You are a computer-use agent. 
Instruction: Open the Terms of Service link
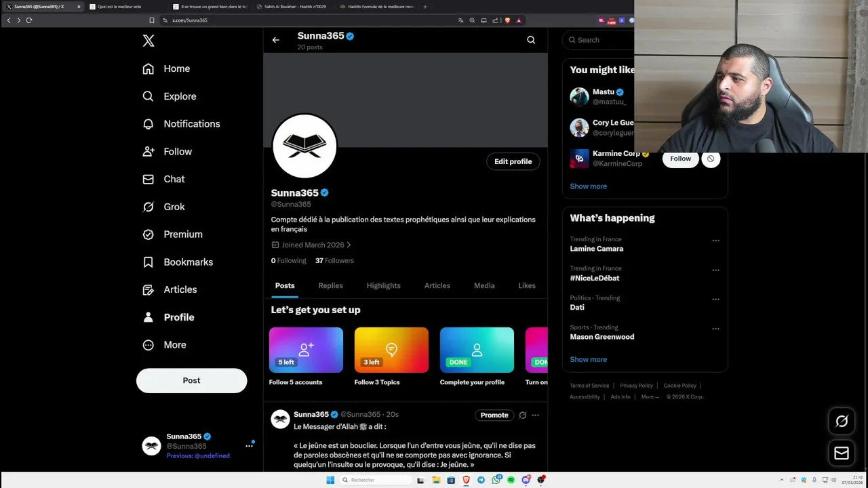click(589, 386)
